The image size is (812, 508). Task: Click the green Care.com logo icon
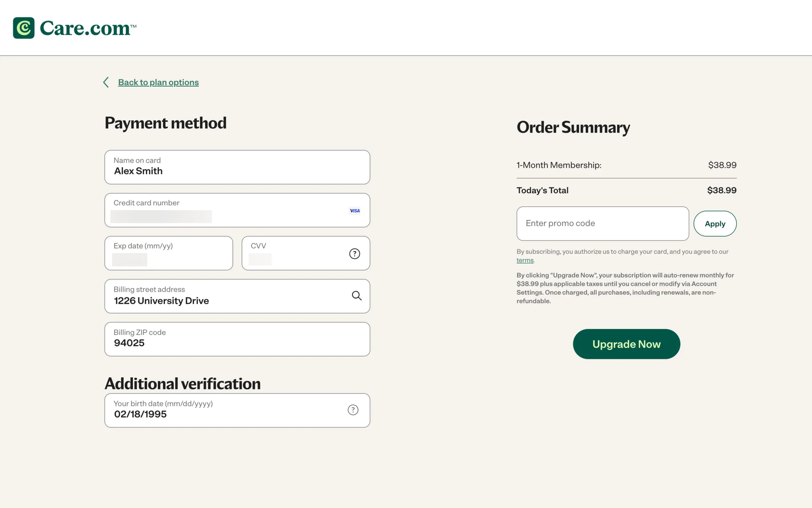24,28
